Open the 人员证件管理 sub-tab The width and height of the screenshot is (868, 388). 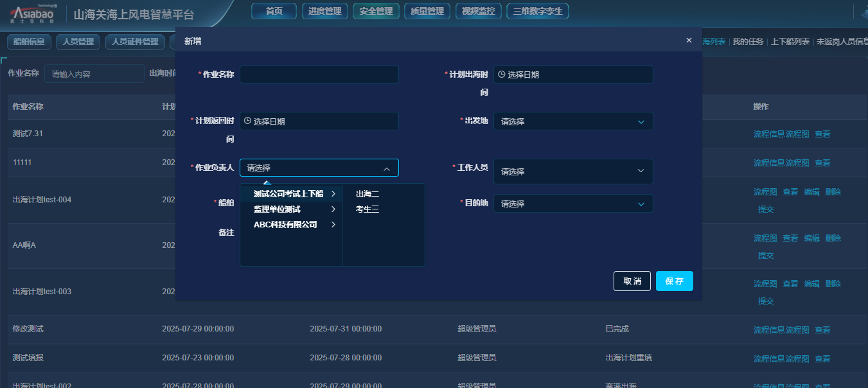[135, 42]
